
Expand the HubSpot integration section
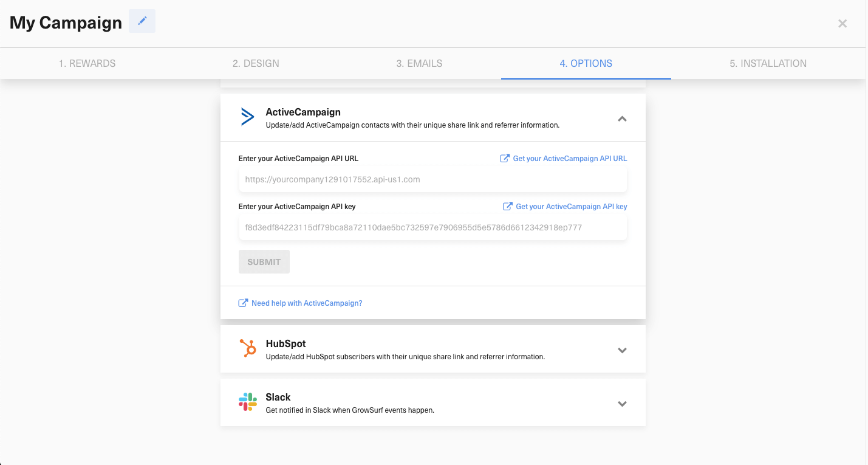(622, 350)
